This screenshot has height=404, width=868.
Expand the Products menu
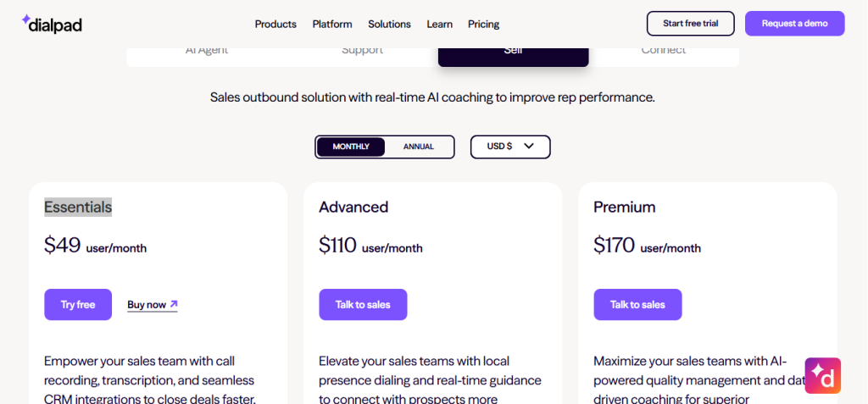click(275, 24)
